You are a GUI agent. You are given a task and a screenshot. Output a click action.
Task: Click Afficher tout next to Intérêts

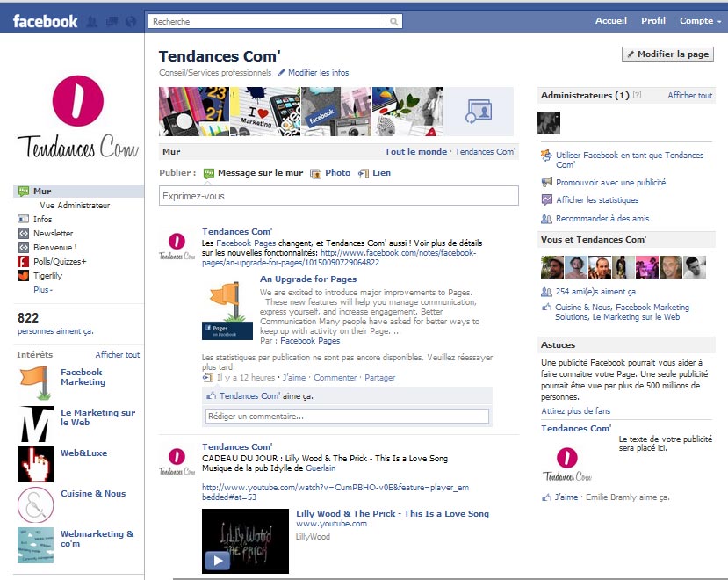point(118,355)
